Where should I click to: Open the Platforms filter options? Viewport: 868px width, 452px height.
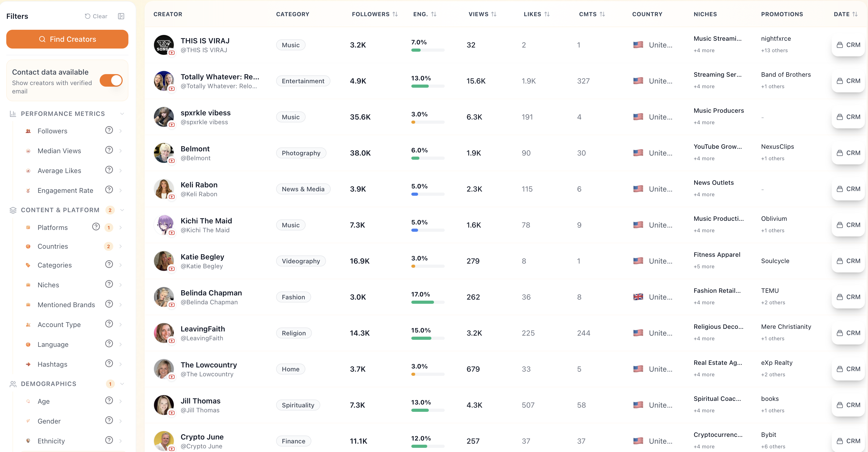pyautogui.click(x=121, y=227)
